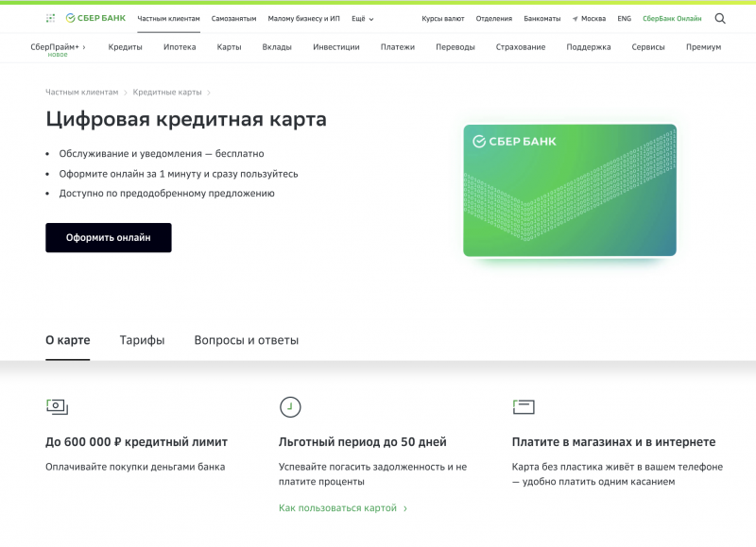Click the Оформить онлайн button

[x=109, y=237]
